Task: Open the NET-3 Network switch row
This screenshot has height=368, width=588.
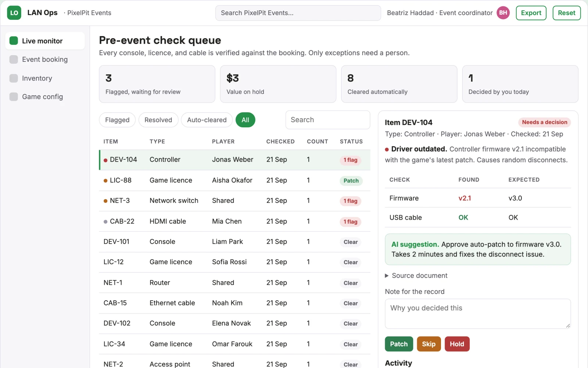Action: click(234, 201)
